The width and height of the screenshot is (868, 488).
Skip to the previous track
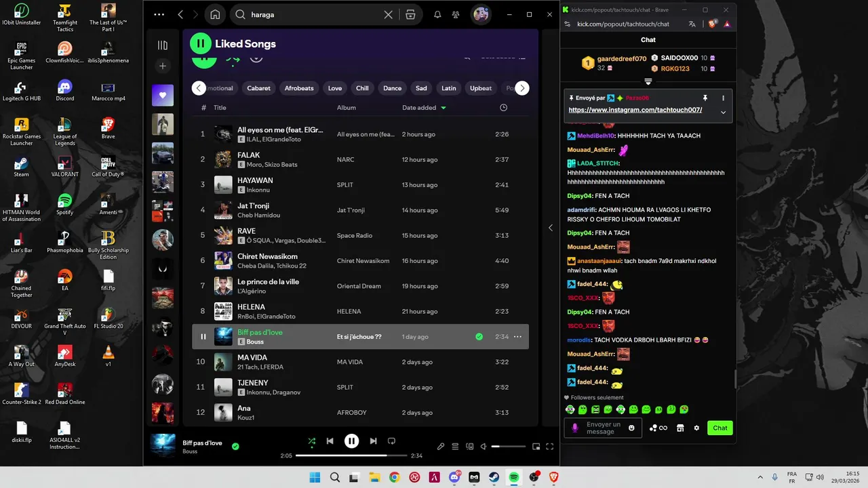pyautogui.click(x=330, y=441)
